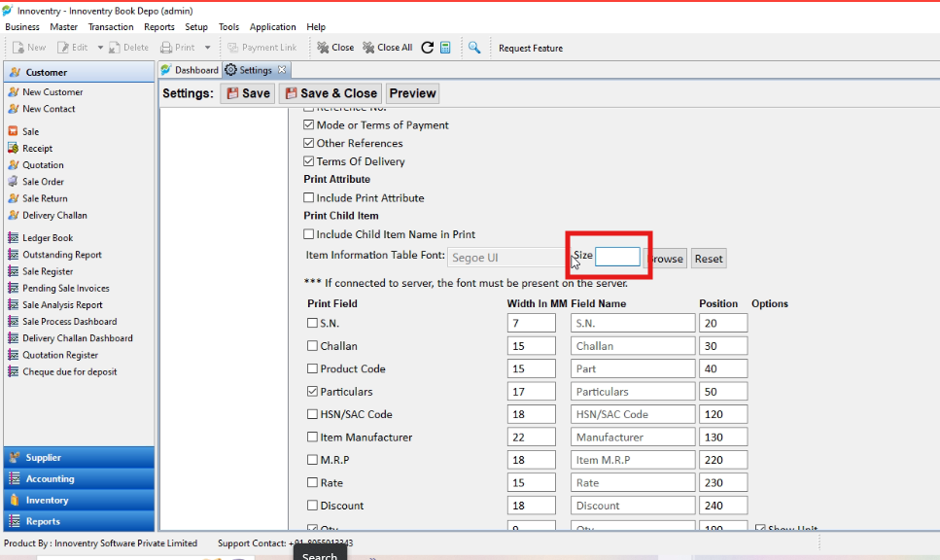940x560 pixels.
Task: Enable Include Print Attribute checkbox
Action: 309,197
